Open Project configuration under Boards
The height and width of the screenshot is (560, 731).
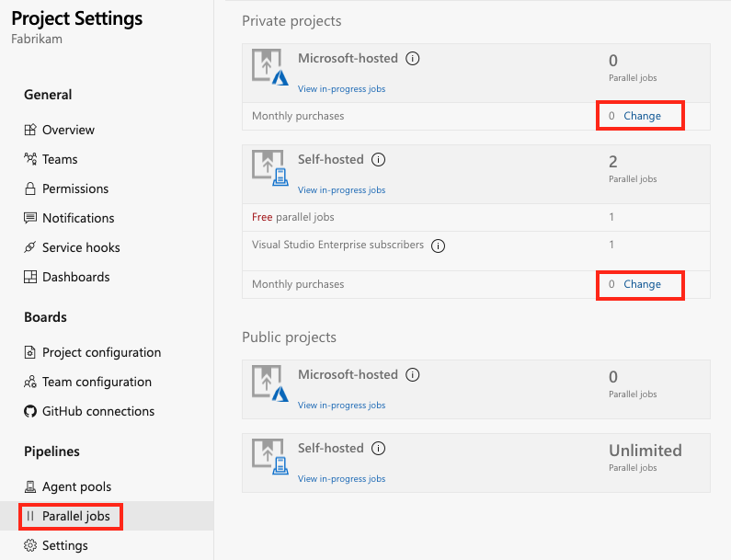101,352
